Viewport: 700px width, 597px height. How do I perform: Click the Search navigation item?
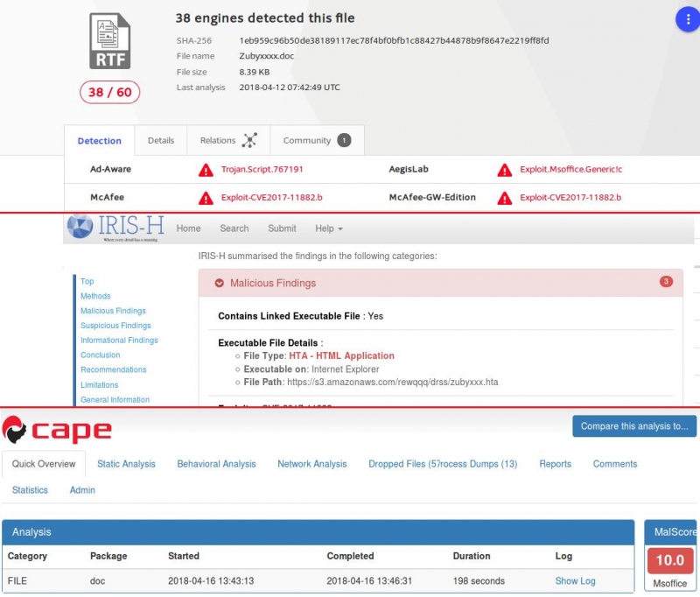tap(234, 228)
